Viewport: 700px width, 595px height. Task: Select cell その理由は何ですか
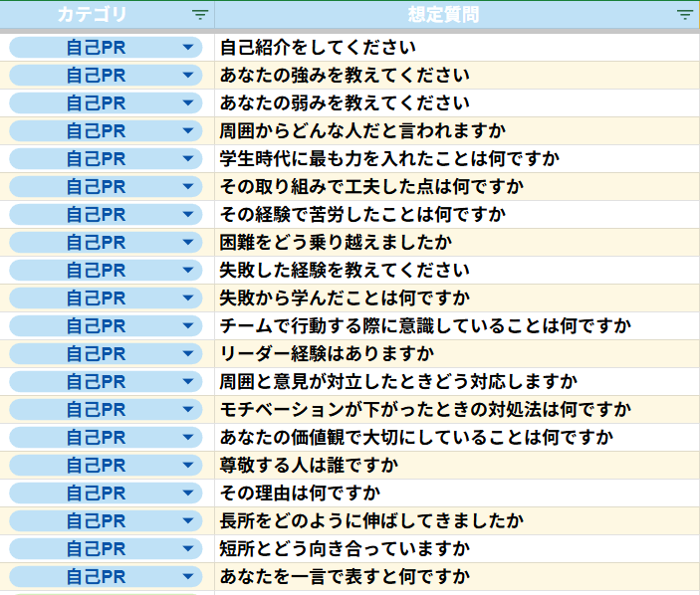457,494
